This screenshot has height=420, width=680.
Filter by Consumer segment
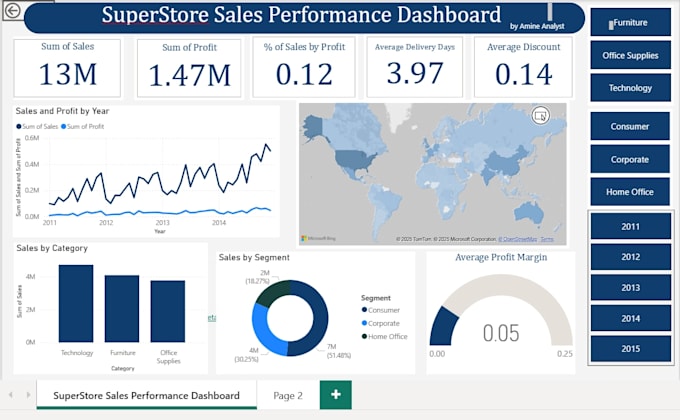(630, 126)
